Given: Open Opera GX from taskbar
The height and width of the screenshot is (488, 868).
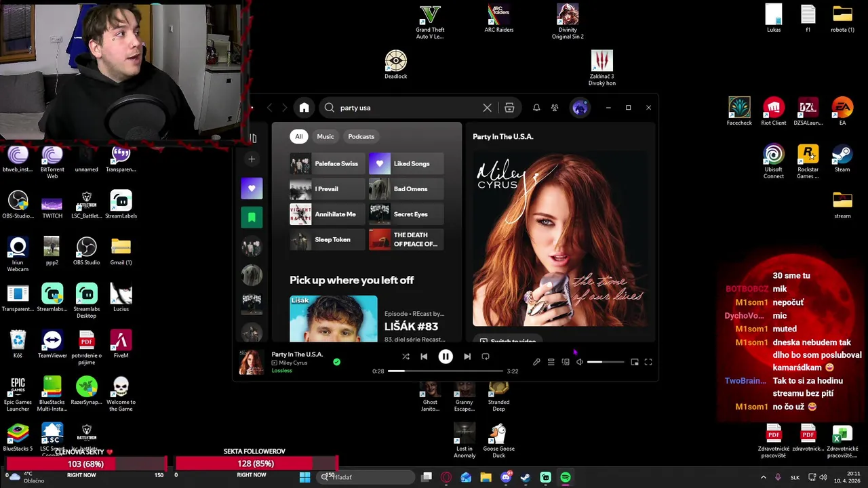Looking at the screenshot, I should [446, 477].
